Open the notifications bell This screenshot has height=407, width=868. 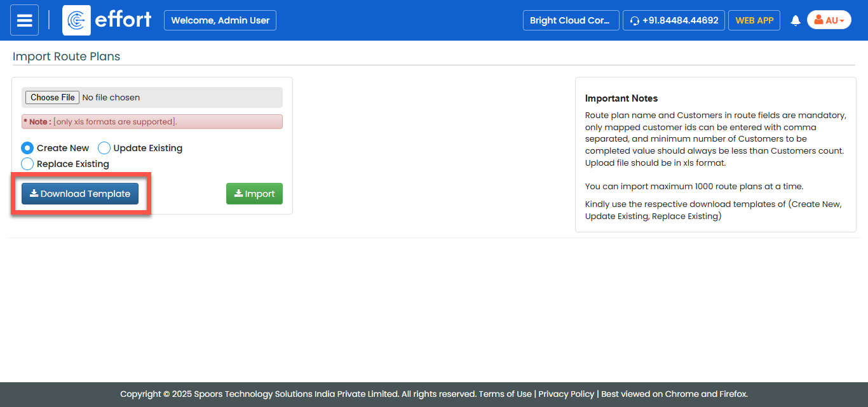pyautogui.click(x=795, y=20)
